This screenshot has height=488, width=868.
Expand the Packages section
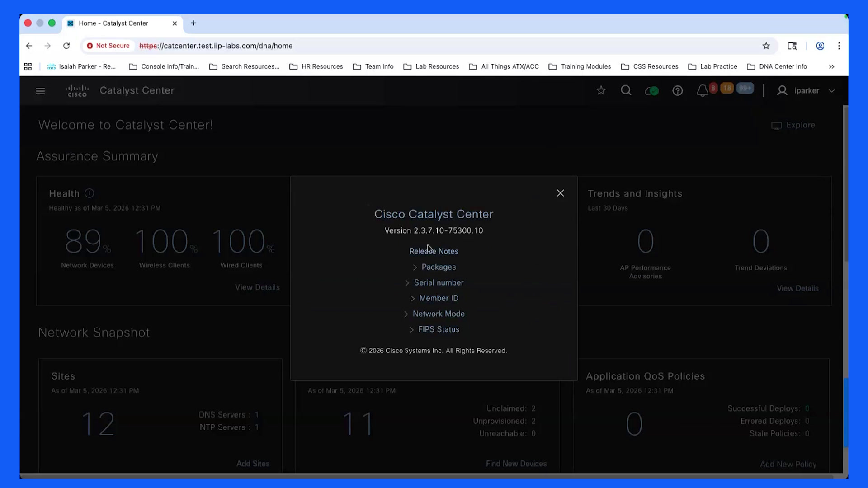[434, 267]
